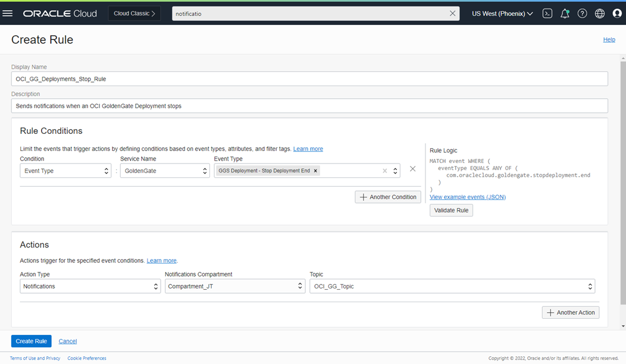The width and height of the screenshot is (626, 364).
Task: Open the user profile menu
Action: coord(617,13)
